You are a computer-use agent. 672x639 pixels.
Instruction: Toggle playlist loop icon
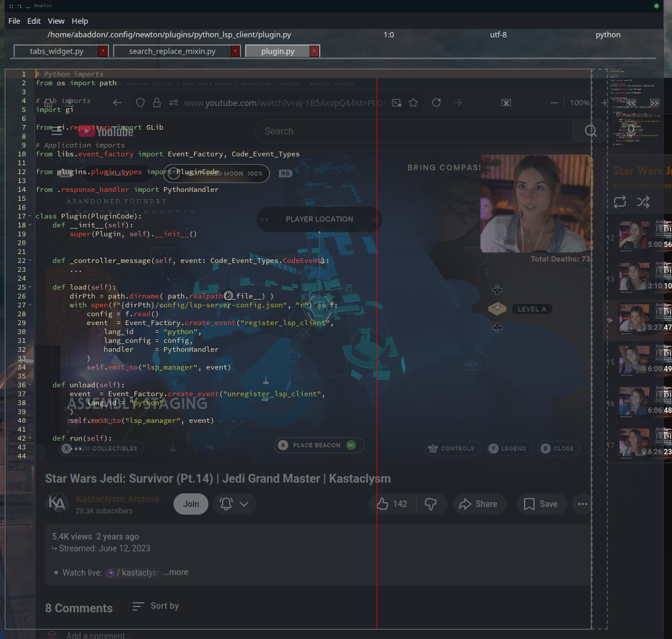[619, 202]
